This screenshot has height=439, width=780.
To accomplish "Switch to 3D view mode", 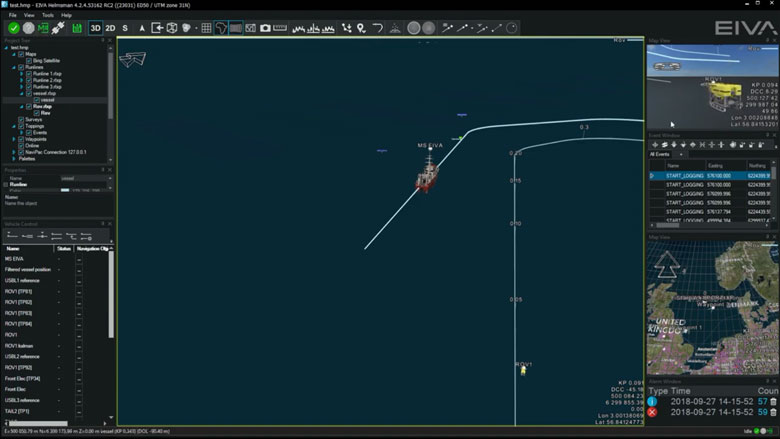I will [x=96, y=28].
